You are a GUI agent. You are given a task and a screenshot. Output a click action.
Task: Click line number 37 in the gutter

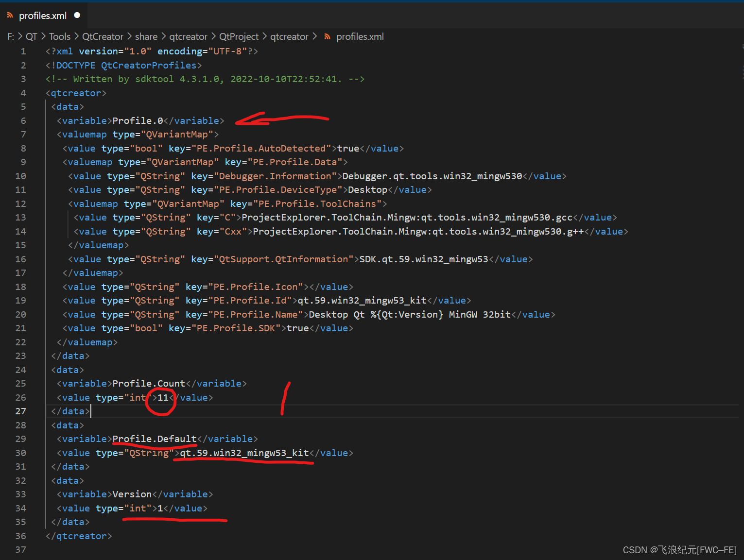click(20, 550)
